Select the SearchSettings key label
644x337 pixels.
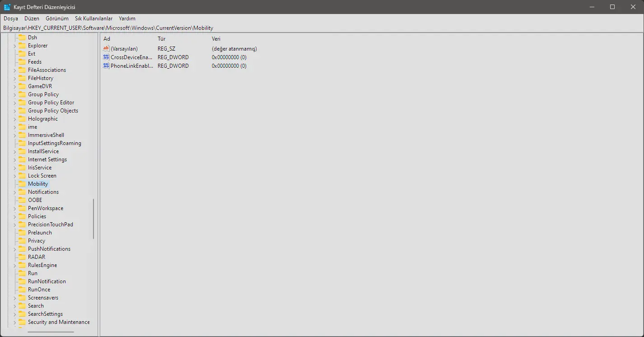click(45, 314)
